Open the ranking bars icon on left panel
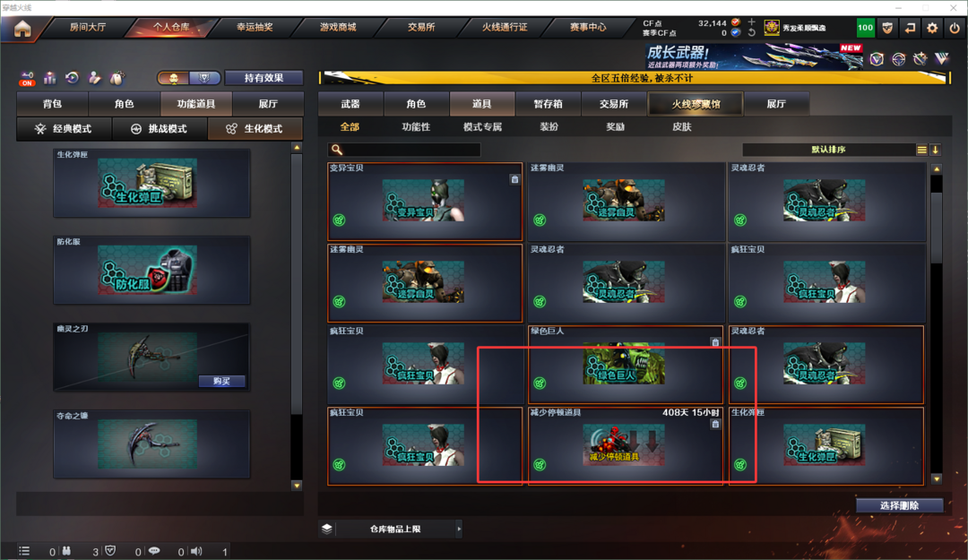This screenshot has height=560, width=968. click(49, 78)
